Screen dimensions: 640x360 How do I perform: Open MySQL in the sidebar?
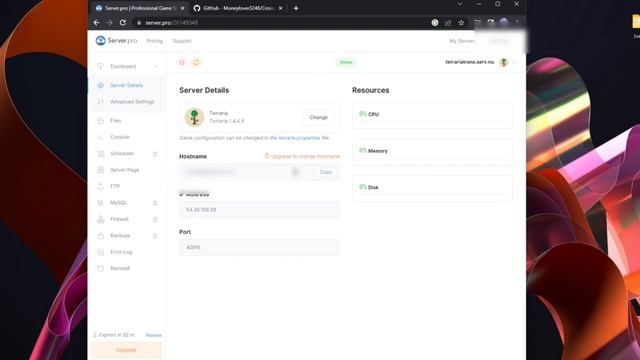pyautogui.click(x=119, y=203)
